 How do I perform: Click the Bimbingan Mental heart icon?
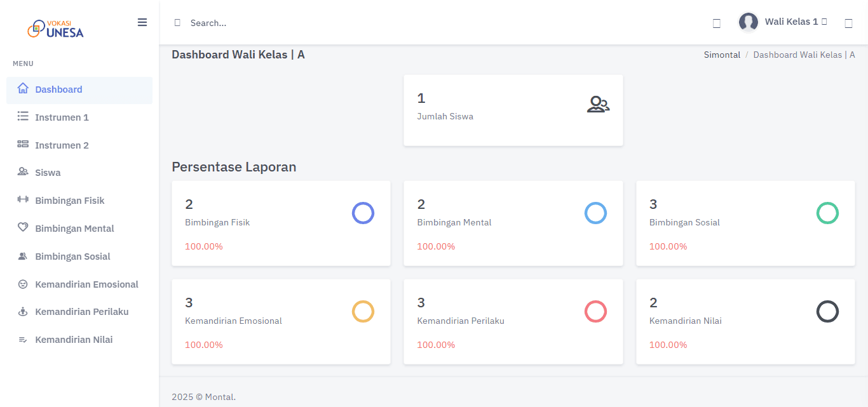[23, 228]
